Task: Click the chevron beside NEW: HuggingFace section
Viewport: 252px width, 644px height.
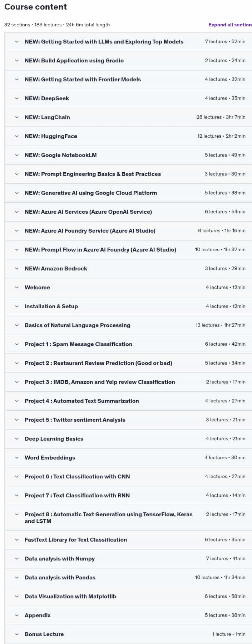Action: pos(17,136)
